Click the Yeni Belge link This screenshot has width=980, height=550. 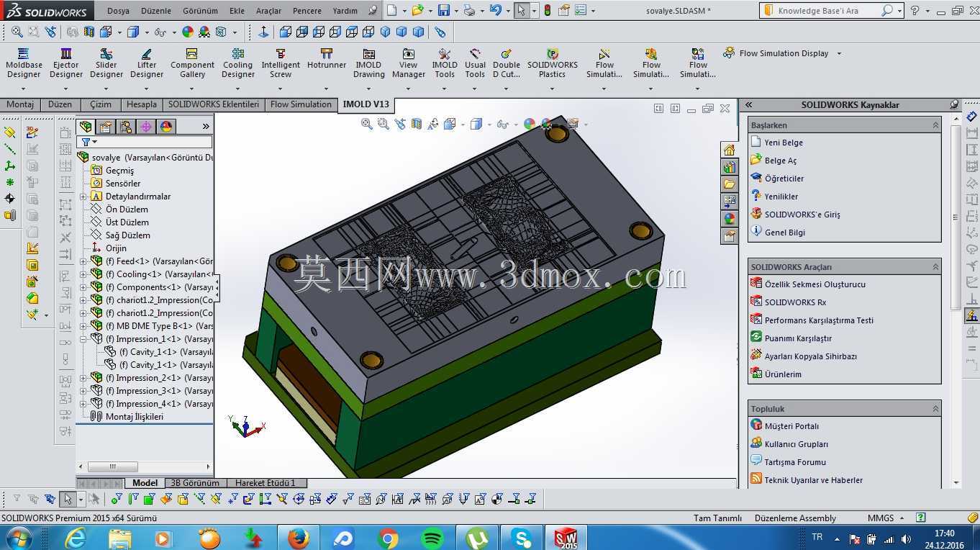[x=784, y=143]
